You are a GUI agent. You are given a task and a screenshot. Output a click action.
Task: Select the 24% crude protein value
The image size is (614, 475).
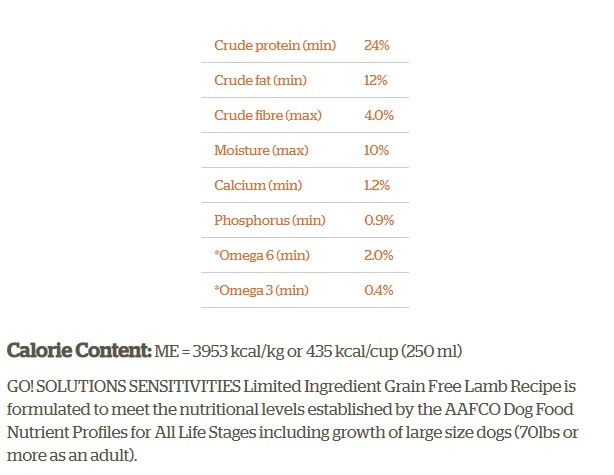[x=377, y=45]
